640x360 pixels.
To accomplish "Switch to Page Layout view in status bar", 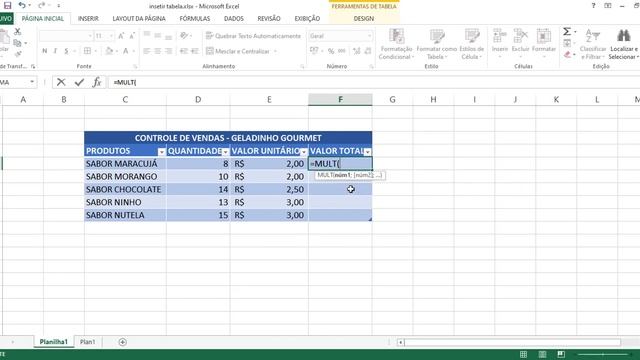I will (x=542, y=354).
